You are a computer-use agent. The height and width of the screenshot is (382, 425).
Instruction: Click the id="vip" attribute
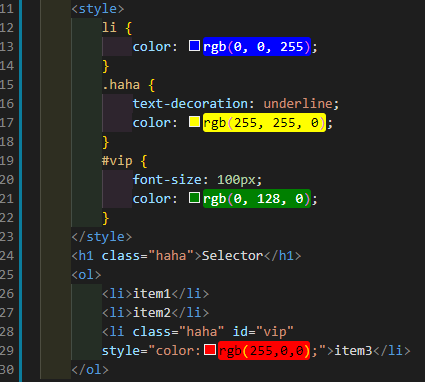(263, 332)
